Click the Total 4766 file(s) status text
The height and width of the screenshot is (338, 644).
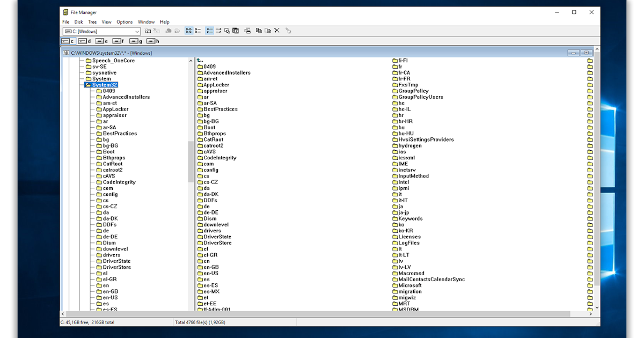(x=200, y=322)
